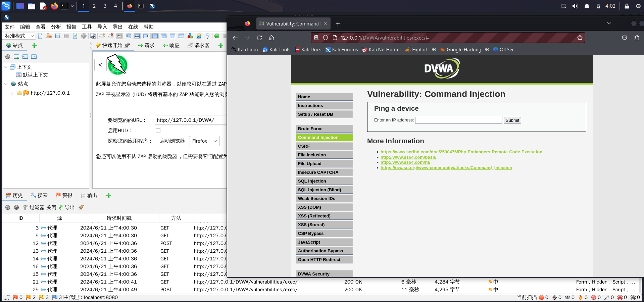Viewport: 644px width, 302px height.
Task: Click the 要浏览的URL input field
Action: [x=191, y=120]
